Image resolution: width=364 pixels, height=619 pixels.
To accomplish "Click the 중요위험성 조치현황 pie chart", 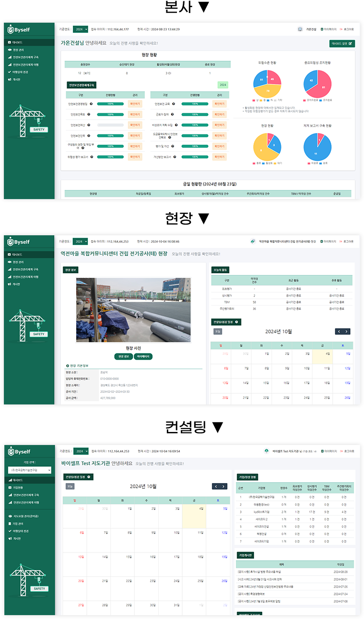I will (x=318, y=84).
